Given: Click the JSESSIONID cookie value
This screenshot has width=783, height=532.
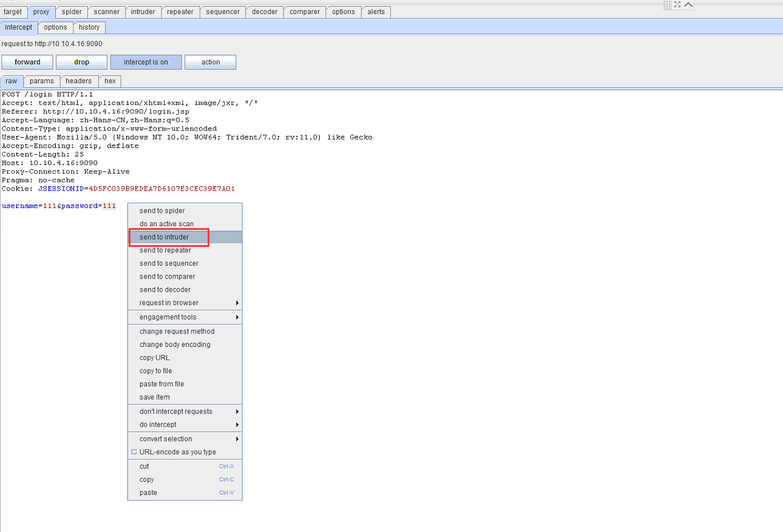Looking at the screenshot, I should [161, 189].
